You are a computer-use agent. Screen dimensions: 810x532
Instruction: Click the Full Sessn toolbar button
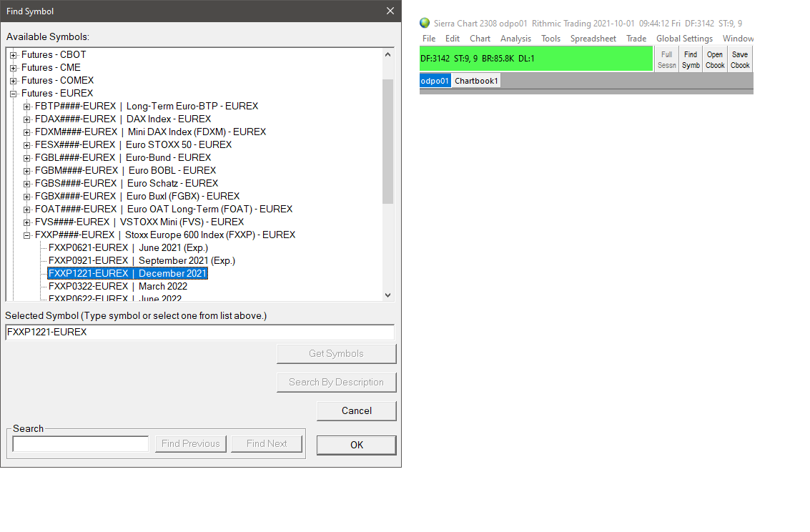(x=667, y=59)
